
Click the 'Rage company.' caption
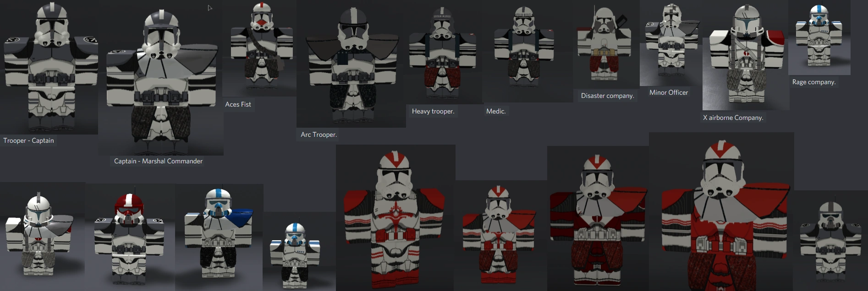point(814,82)
